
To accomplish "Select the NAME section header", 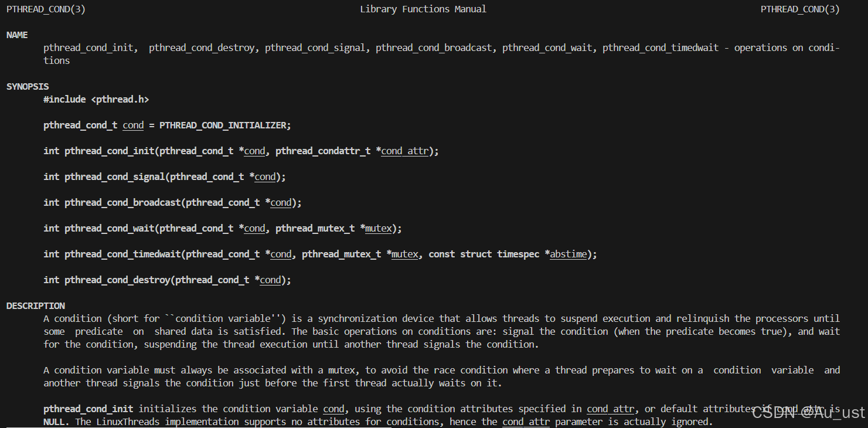I will tap(16, 34).
